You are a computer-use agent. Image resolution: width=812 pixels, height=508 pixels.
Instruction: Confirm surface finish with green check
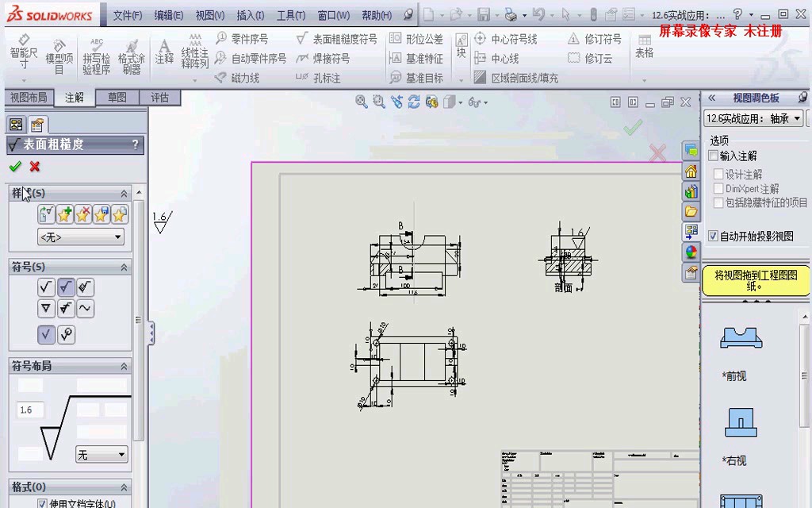[13, 167]
